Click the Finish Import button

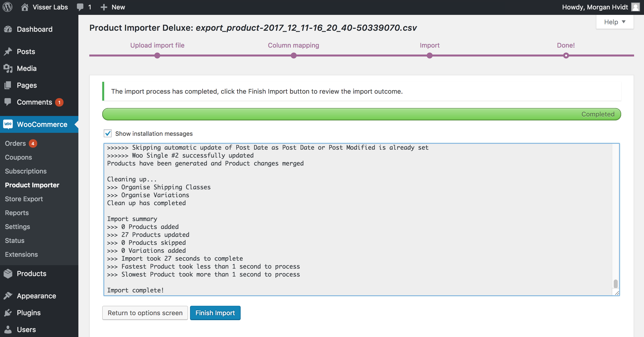coord(215,313)
